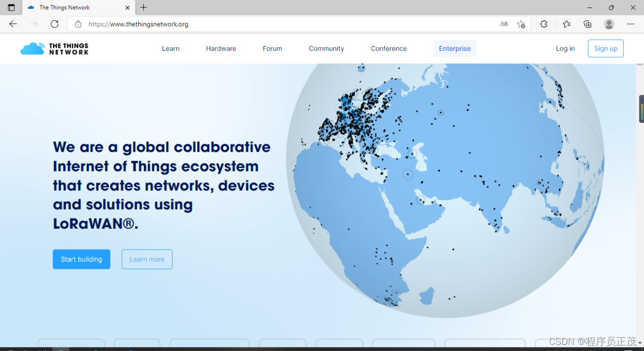Screen dimensions: 644x351
Task: Open the extensions puzzle icon
Action: [x=544, y=24]
